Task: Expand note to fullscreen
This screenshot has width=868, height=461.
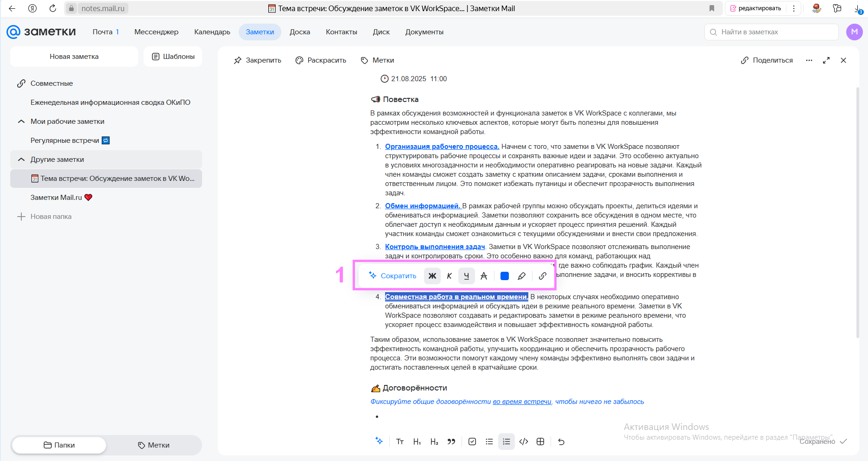Action: point(826,60)
